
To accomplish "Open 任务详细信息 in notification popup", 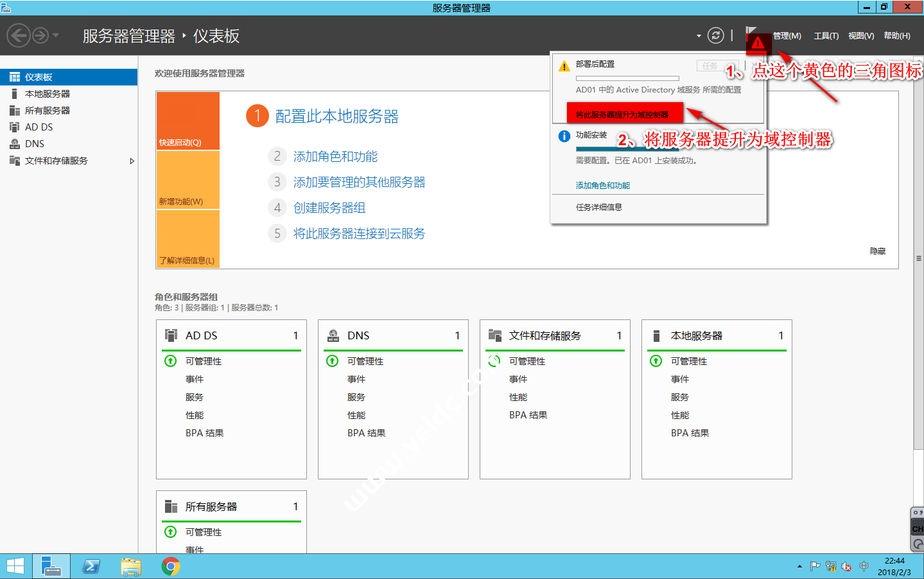I will click(x=598, y=208).
